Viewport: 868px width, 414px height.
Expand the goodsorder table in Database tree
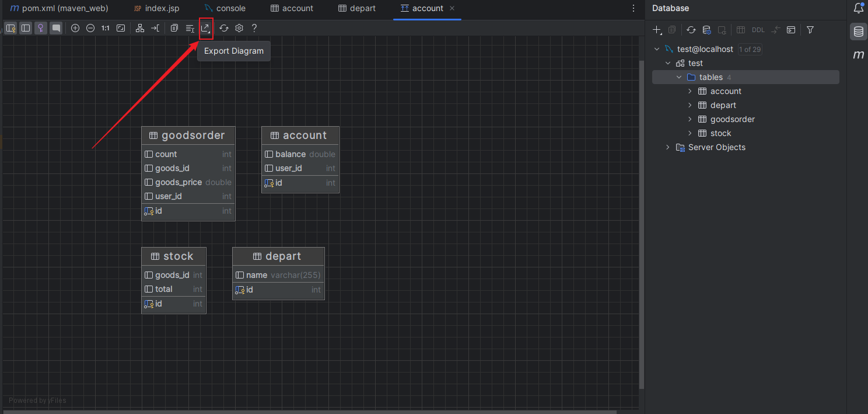[690, 119]
